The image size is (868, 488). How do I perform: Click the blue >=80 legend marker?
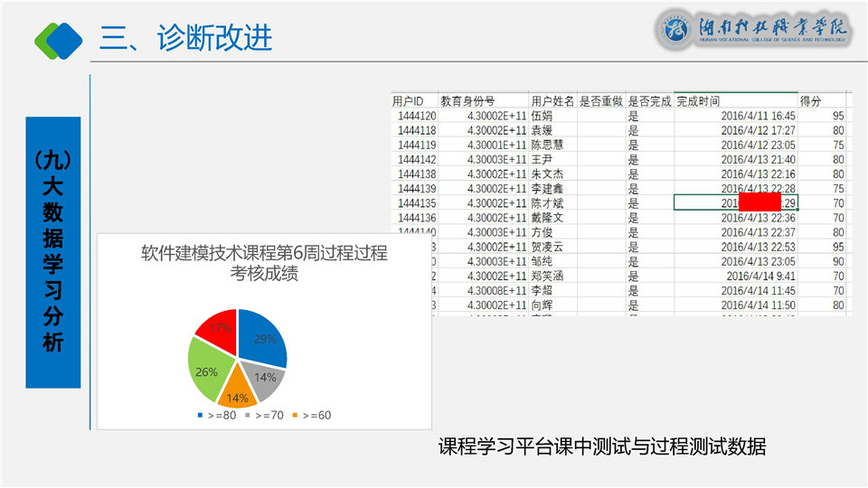click(x=200, y=416)
